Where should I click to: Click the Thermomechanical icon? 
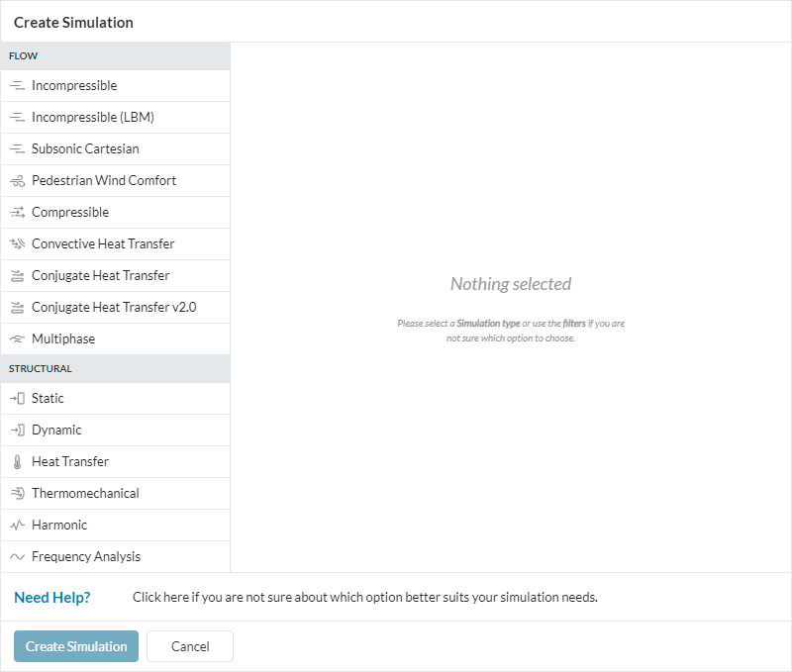click(17, 494)
